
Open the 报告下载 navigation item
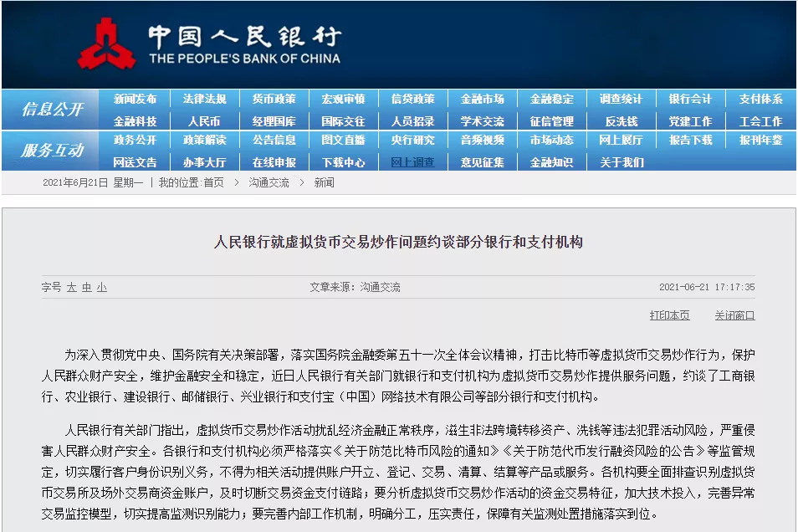click(x=691, y=140)
